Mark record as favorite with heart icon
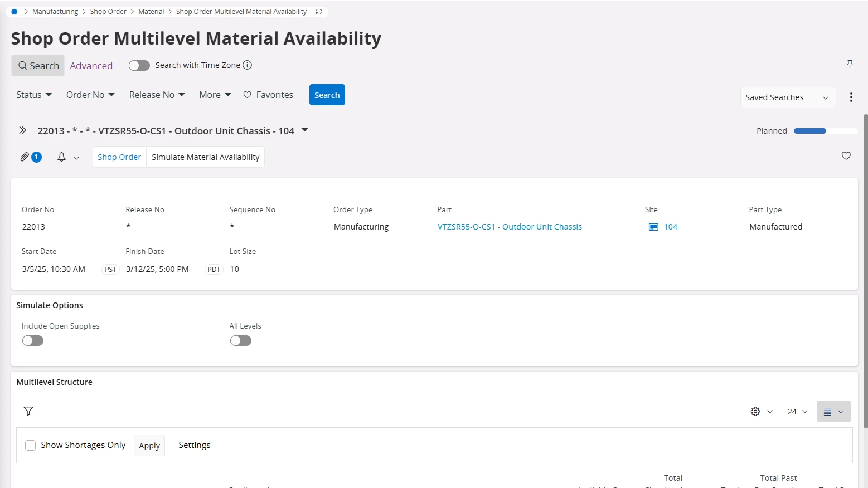Screen dimensions: 868x488 (846, 156)
